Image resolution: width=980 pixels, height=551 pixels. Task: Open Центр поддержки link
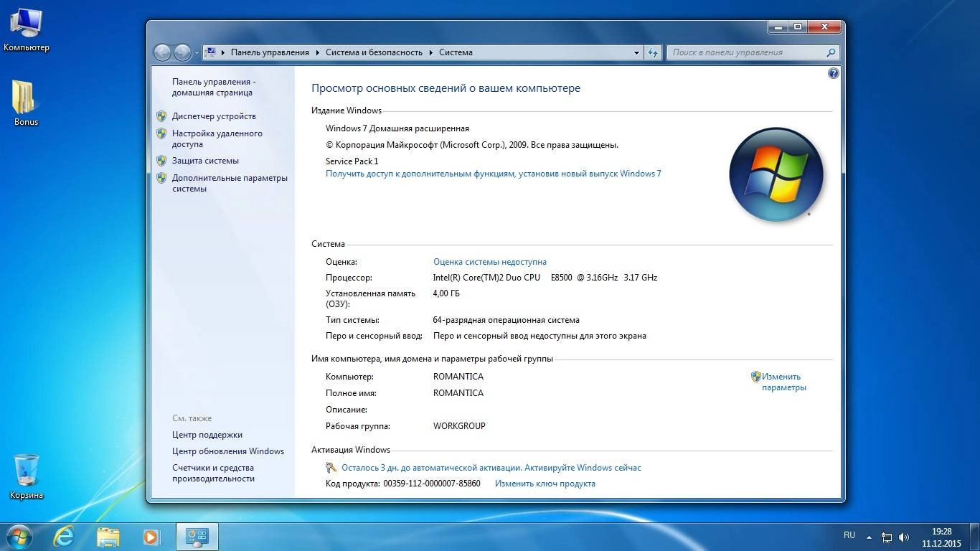tap(207, 435)
